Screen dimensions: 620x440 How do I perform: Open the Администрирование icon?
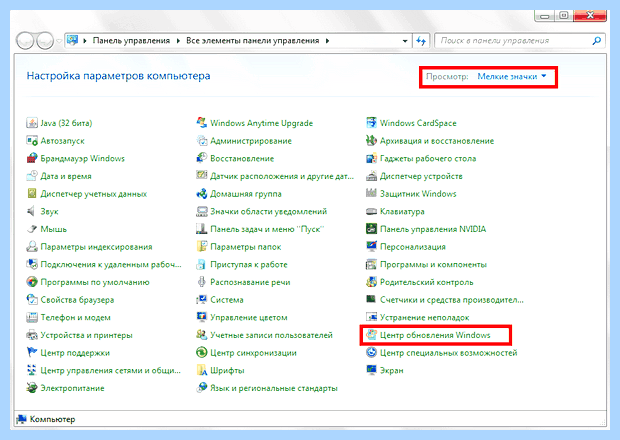[202, 141]
